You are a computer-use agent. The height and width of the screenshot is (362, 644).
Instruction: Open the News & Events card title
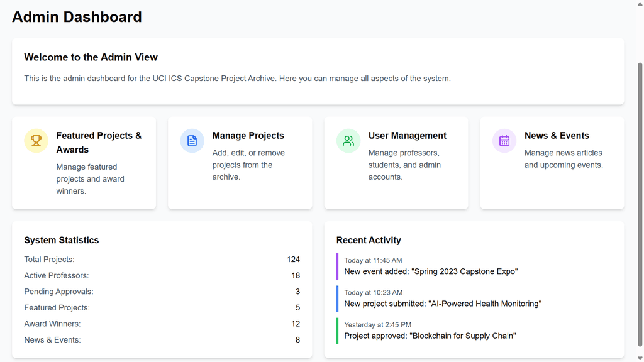coord(557,136)
